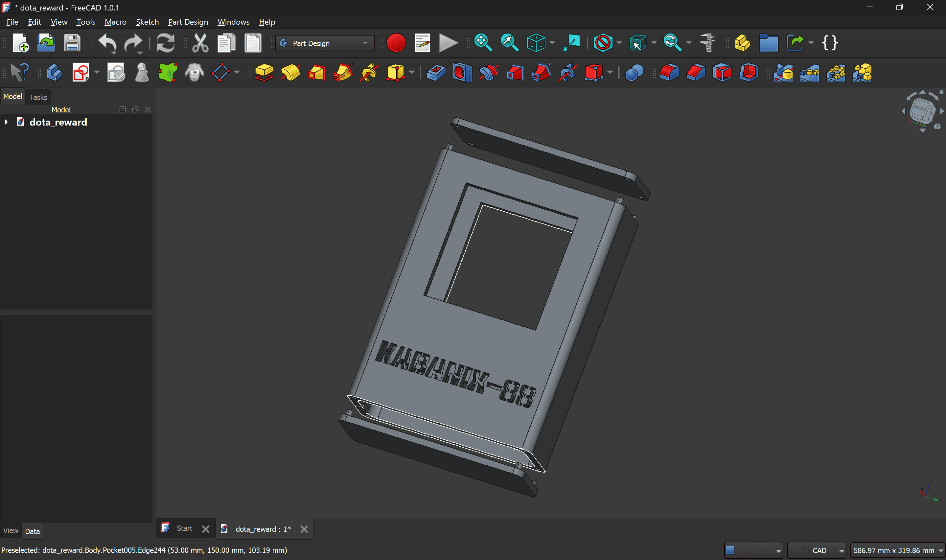Open the additive primitive dropdown arrow

[x=411, y=72]
